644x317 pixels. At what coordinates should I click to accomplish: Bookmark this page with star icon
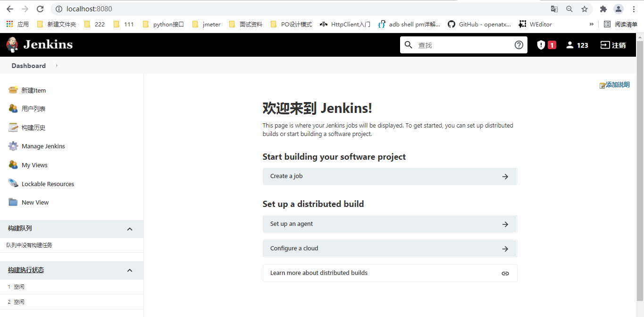585,9
